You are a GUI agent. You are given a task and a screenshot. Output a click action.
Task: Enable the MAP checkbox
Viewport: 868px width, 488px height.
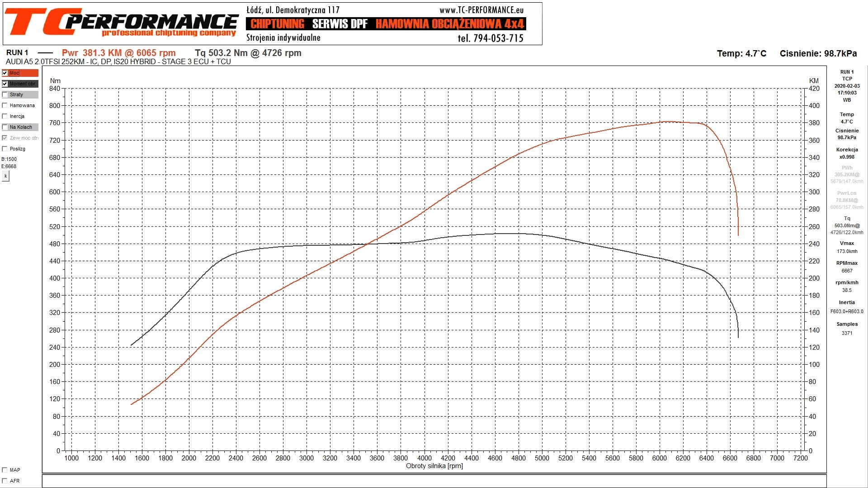point(5,470)
